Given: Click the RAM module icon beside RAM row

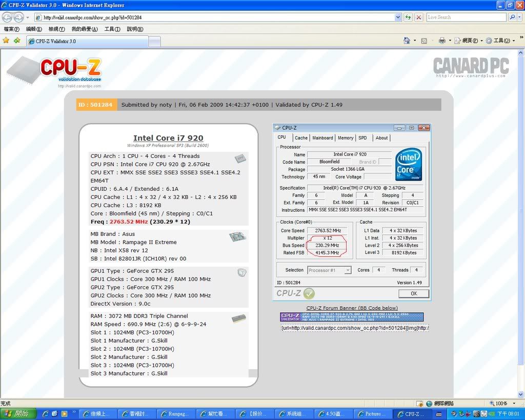Looking at the screenshot, I should pos(239,318).
